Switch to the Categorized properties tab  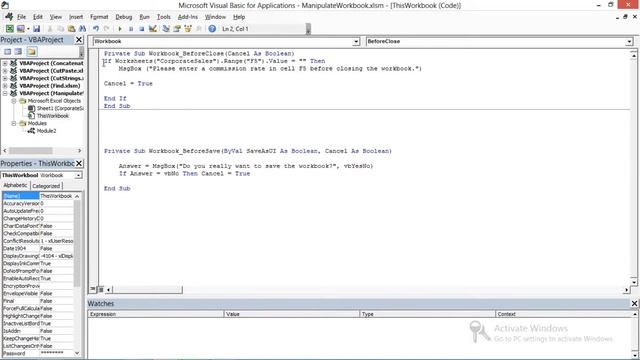pos(46,186)
